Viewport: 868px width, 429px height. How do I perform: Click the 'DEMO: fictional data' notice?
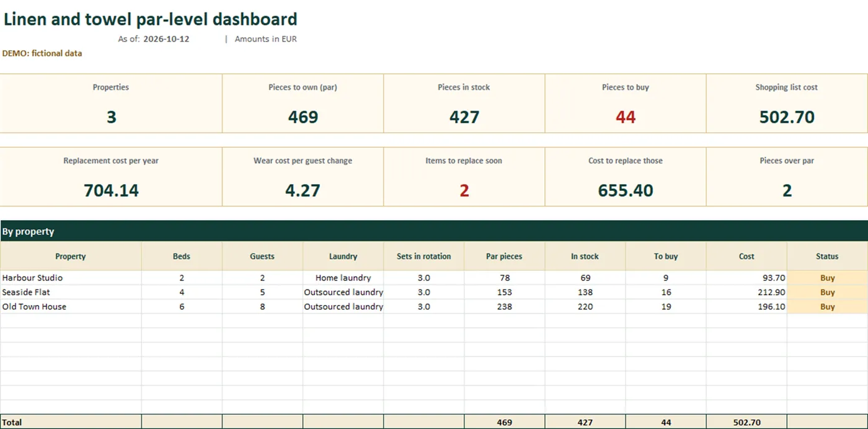tap(42, 53)
